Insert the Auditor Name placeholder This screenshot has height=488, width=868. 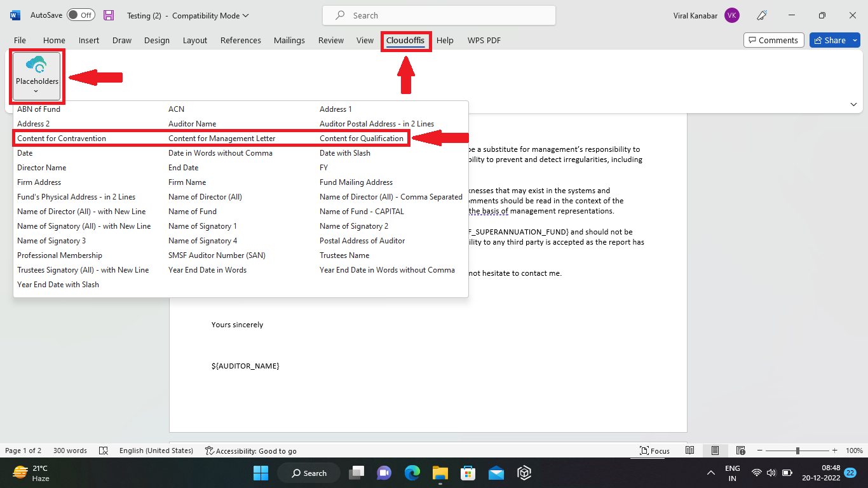coord(192,124)
